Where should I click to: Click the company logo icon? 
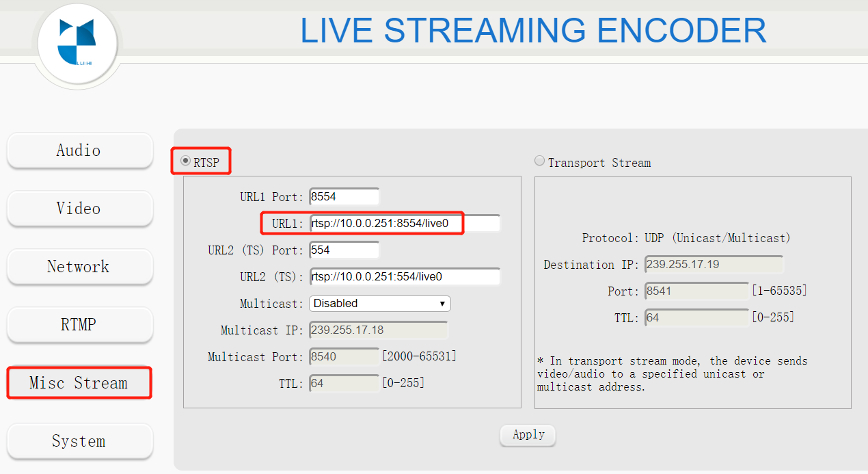pyautogui.click(x=79, y=42)
